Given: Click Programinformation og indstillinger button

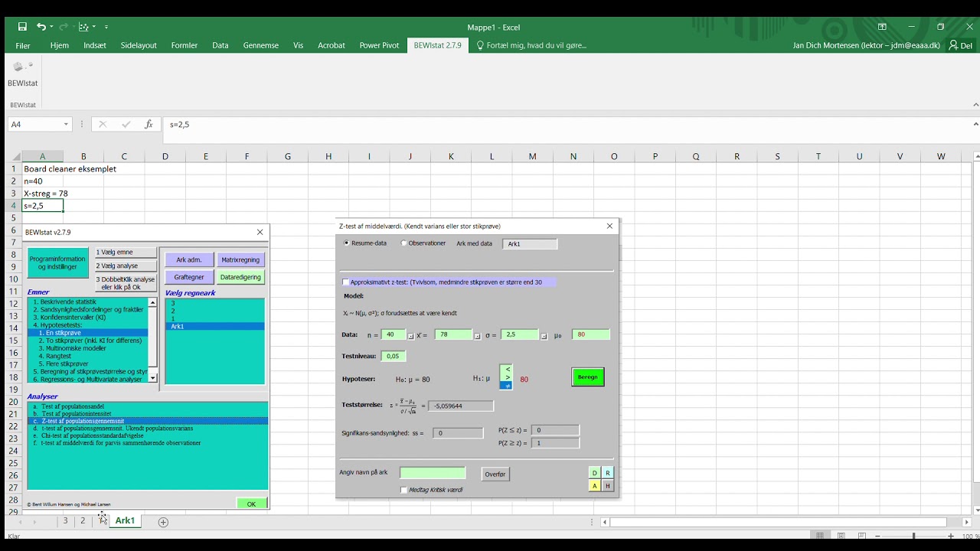Looking at the screenshot, I should 58,263.
